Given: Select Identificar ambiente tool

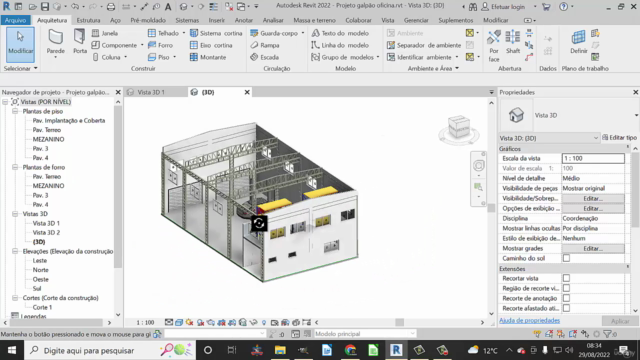Looking at the screenshot, I should click(419, 57).
